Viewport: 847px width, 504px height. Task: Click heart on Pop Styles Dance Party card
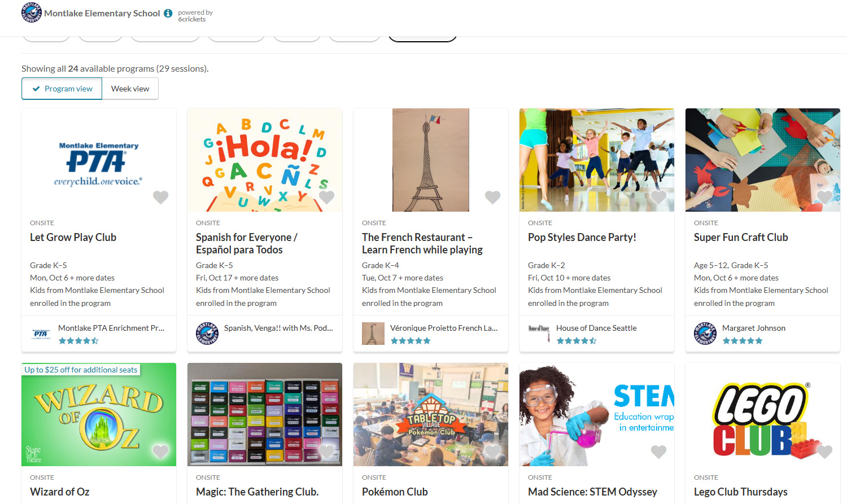pyautogui.click(x=659, y=197)
